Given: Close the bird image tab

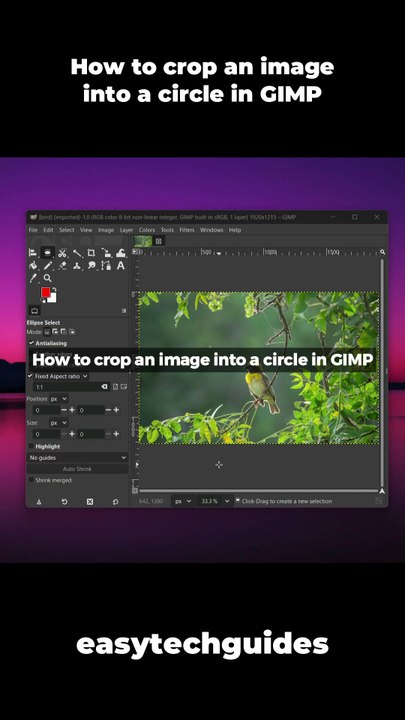Looking at the screenshot, I should [x=159, y=241].
